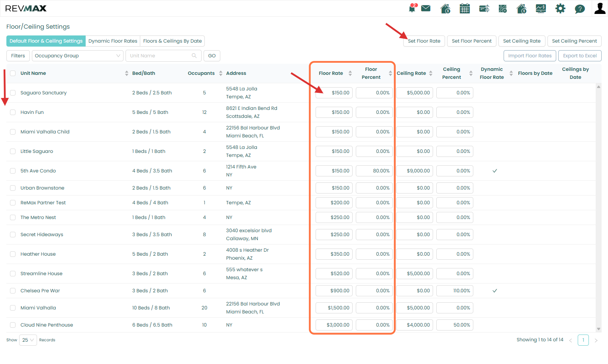Open the Occupancy Group dropdown

[77, 56]
